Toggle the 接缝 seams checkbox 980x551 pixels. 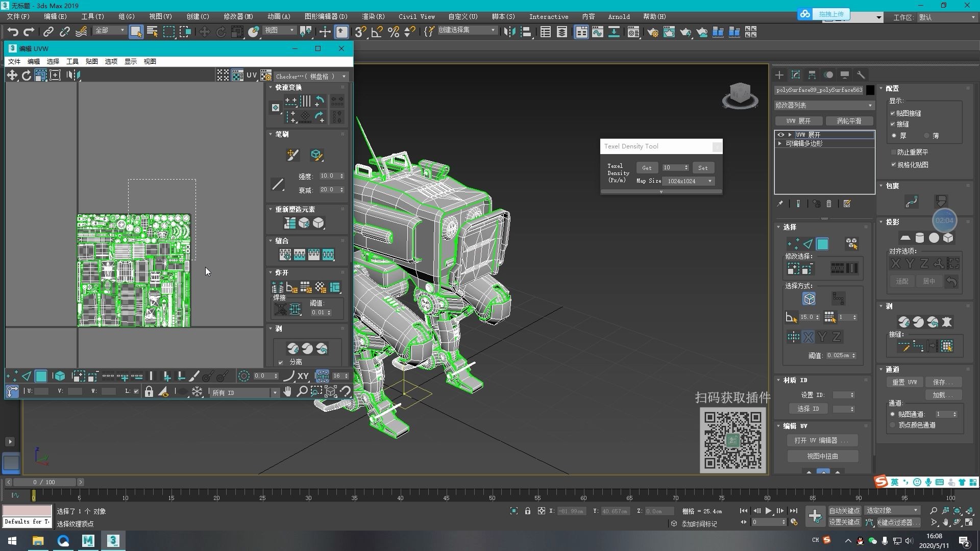click(893, 124)
